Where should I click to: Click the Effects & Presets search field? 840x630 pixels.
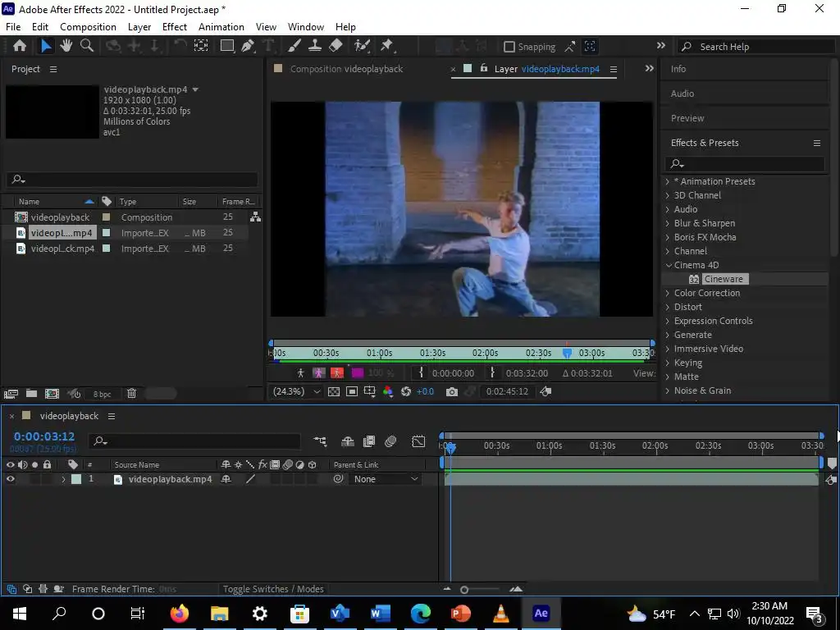tap(745, 163)
